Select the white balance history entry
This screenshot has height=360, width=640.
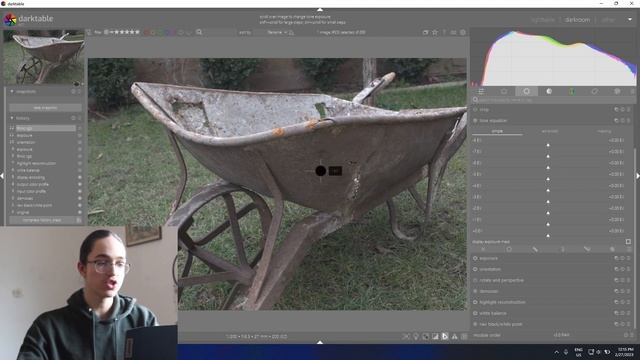click(28, 170)
